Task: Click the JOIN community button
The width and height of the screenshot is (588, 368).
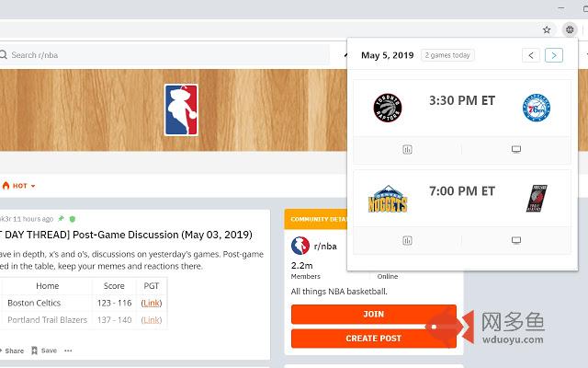Action: point(374,314)
